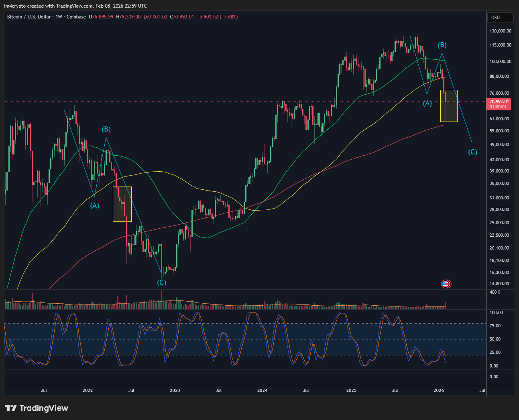Click the USD currency button
Image resolution: width=519 pixels, height=420 pixels.
(500, 18)
